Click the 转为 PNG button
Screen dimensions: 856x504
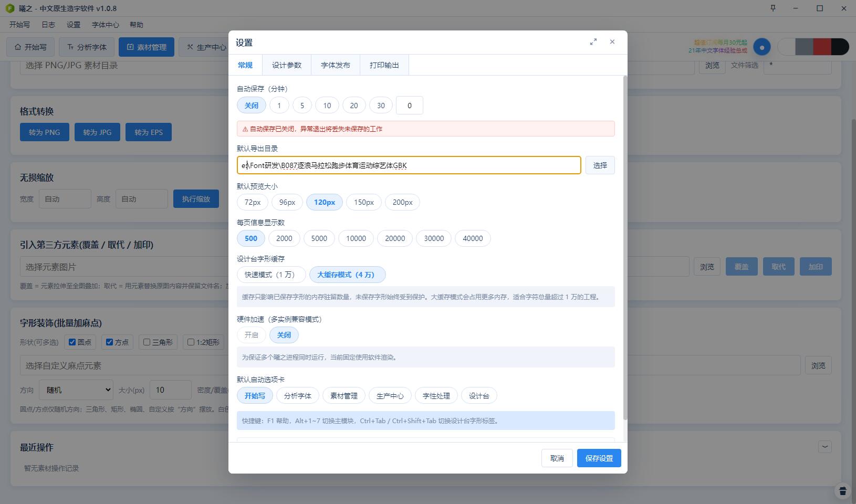(x=45, y=132)
